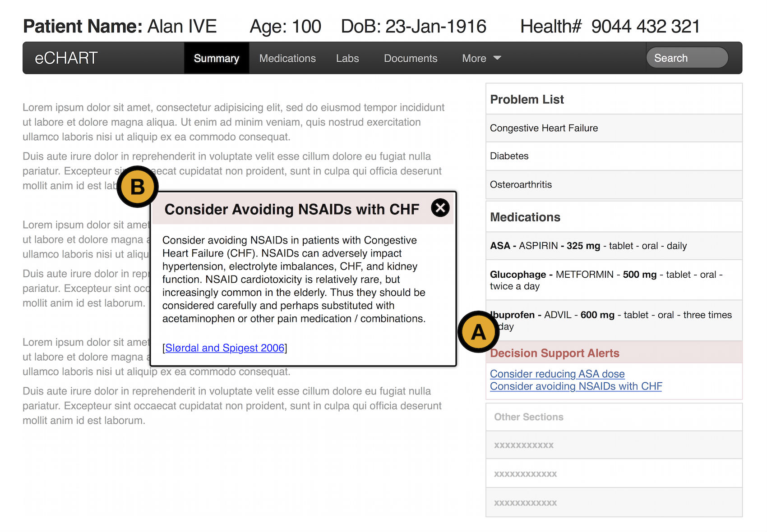The height and width of the screenshot is (532, 767).
Task: Click the yellow A marker badge
Action: (478, 332)
